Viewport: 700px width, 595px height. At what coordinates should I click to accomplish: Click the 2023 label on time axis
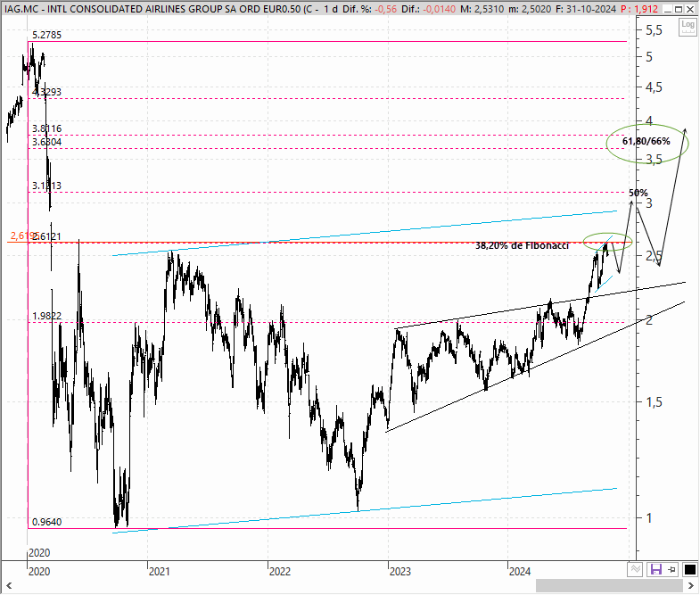tap(400, 571)
